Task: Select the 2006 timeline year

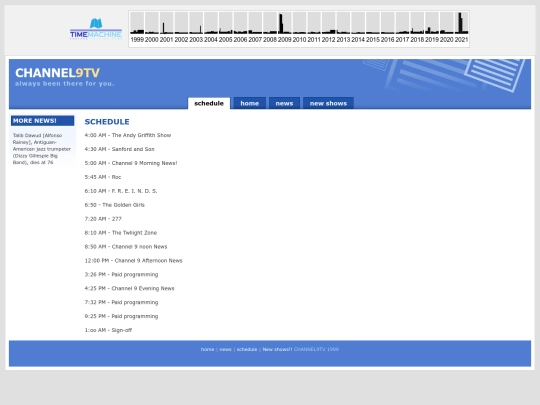Action: click(240, 28)
